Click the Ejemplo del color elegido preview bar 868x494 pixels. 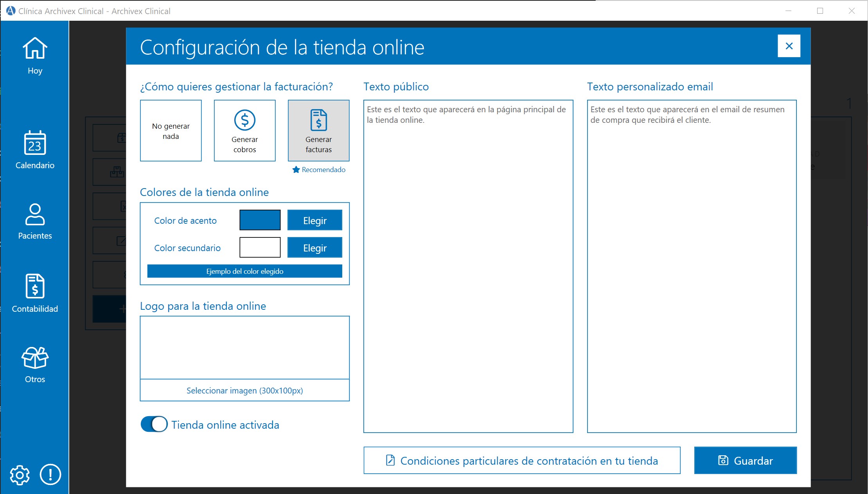[x=244, y=271]
